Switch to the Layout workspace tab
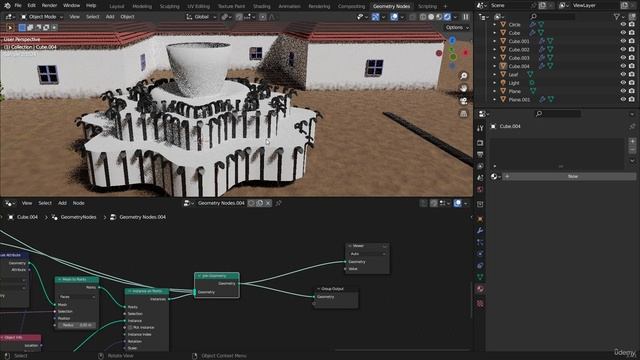 117,7
